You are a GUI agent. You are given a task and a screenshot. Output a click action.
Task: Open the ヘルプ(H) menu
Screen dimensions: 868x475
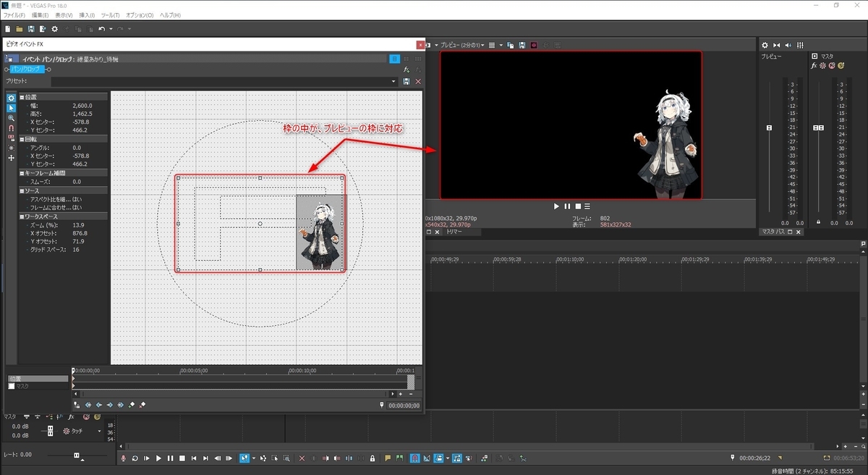(171, 14)
